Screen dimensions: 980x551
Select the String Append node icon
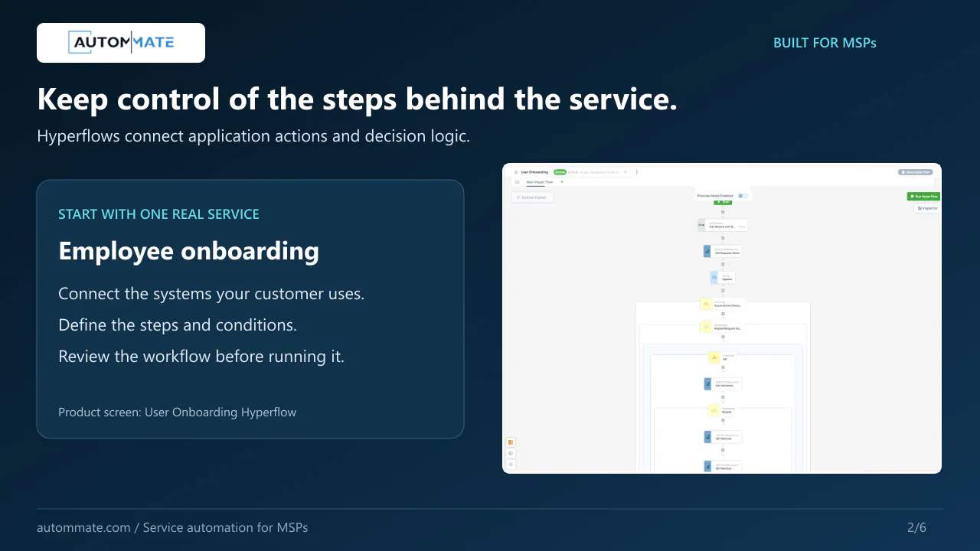point(714,278)
